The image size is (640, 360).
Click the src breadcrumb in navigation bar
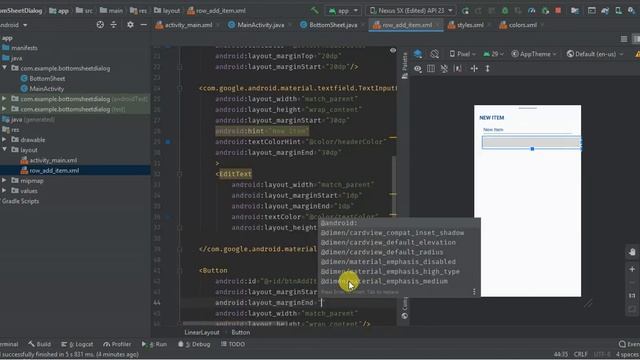click(84, 11)
